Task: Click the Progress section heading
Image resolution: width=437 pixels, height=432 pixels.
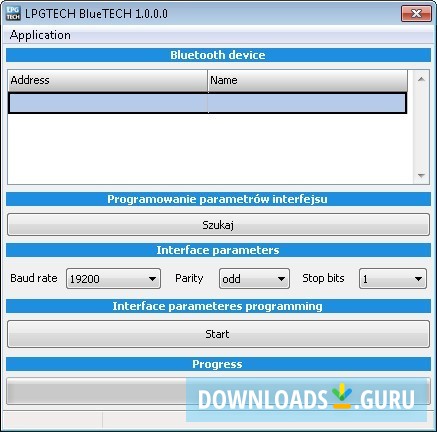Action: tap(218, 364)
